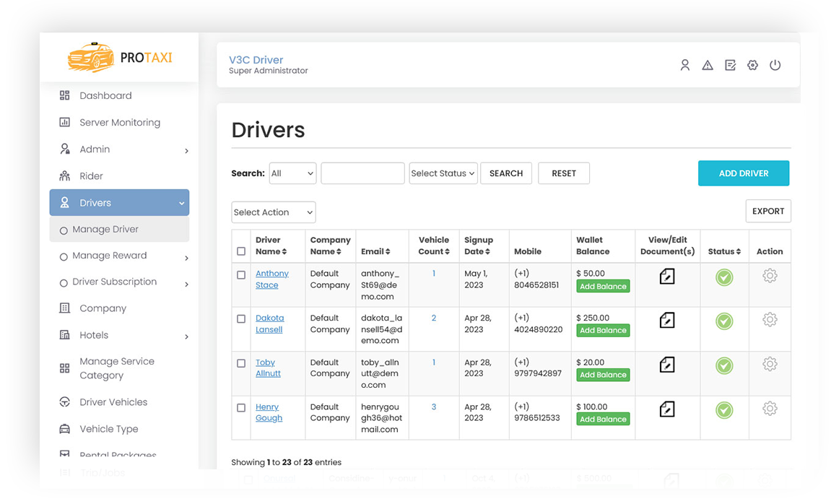Open the search field 'All' dropdown

pos(292,173)
